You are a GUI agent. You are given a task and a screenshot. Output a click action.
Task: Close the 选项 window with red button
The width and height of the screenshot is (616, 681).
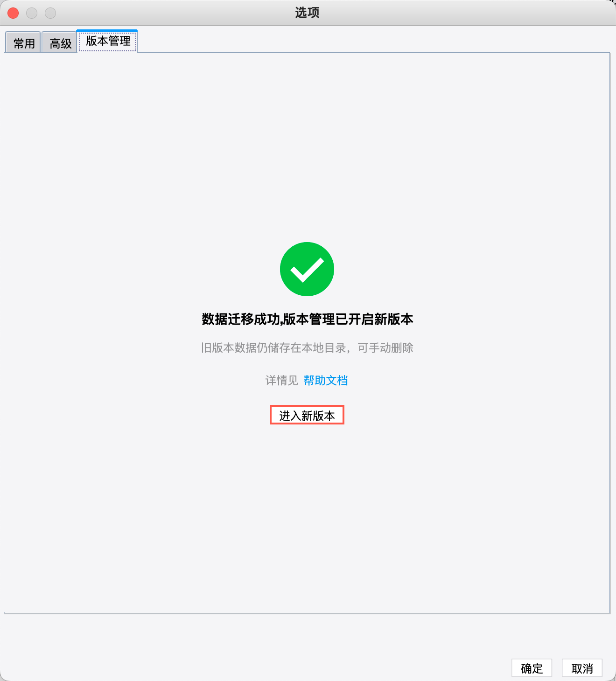click(13, 13)
